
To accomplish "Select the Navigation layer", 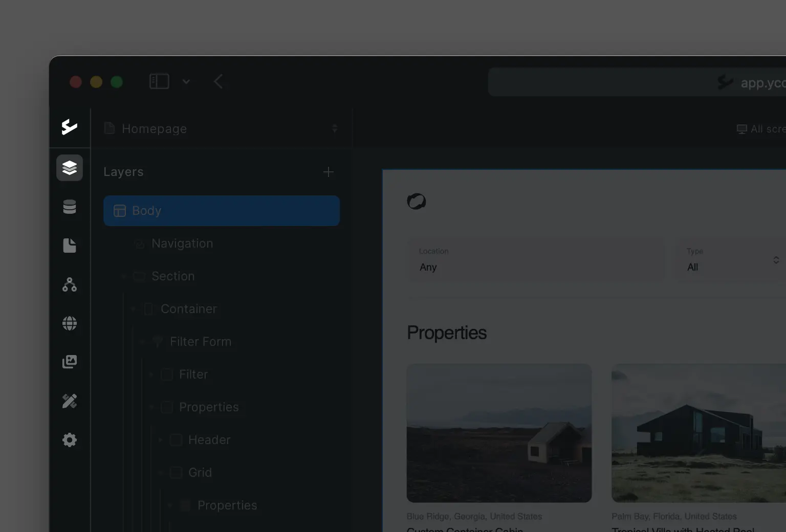I will [222, 243].
